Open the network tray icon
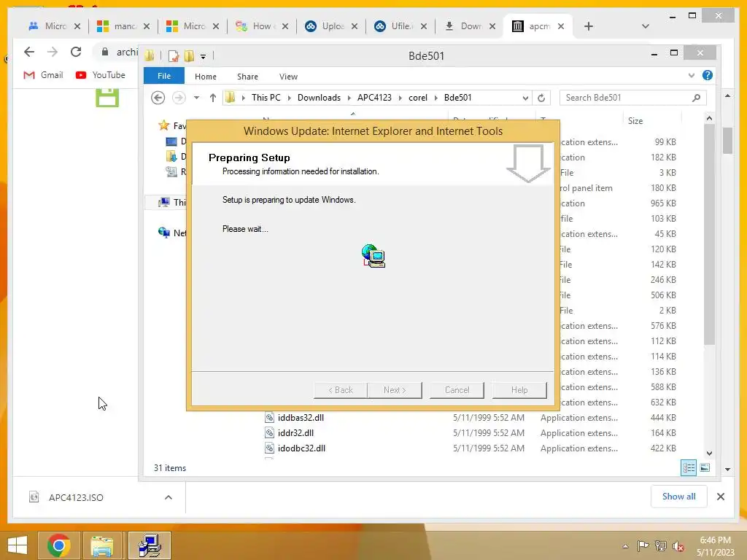This screenshot has height=560, width=747. pos(661,545)
